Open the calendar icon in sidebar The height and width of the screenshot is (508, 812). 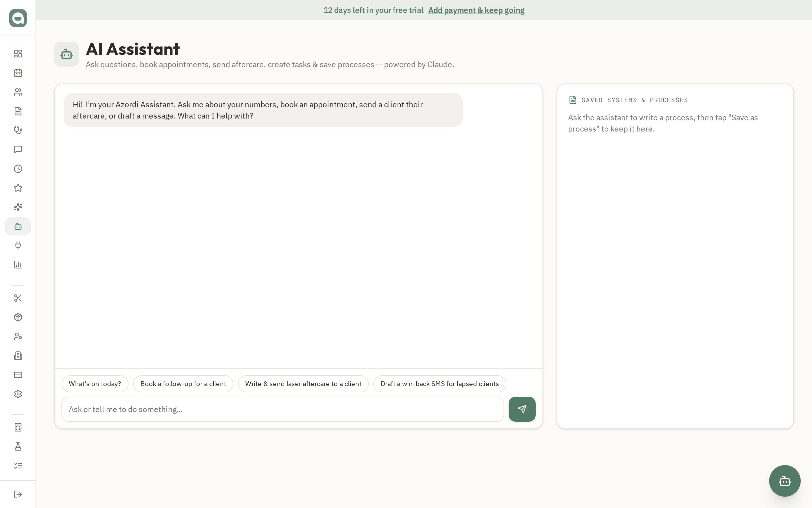pyautogui.click(x=18, y=73)
